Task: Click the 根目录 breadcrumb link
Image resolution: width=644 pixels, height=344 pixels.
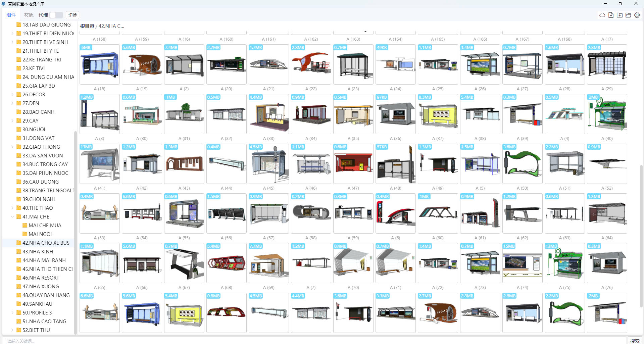Action: click(87, 26)
